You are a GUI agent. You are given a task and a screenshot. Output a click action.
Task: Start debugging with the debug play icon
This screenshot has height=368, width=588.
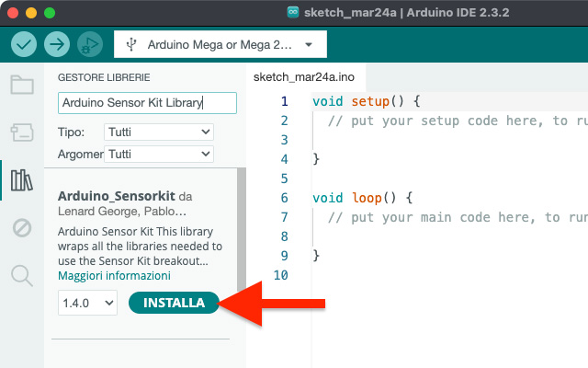tap(89, 43)
